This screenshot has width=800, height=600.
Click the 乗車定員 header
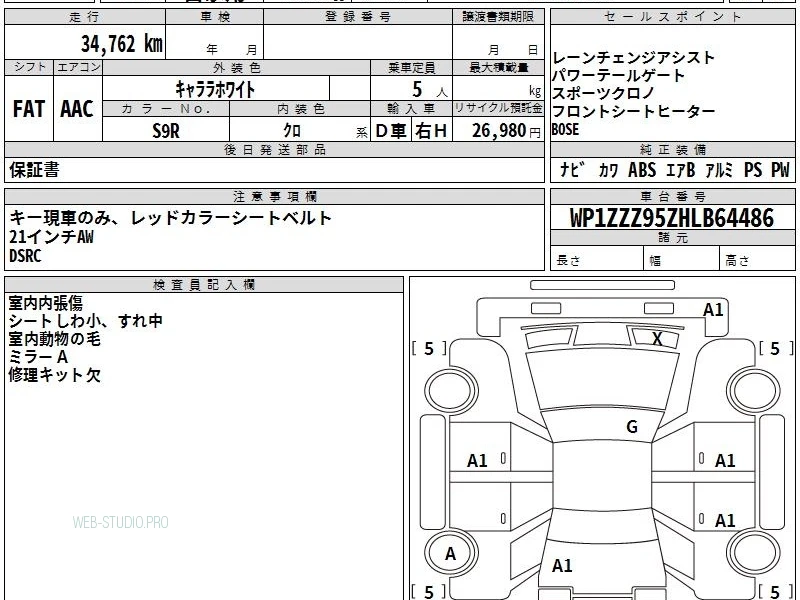(x=411, y=68)
